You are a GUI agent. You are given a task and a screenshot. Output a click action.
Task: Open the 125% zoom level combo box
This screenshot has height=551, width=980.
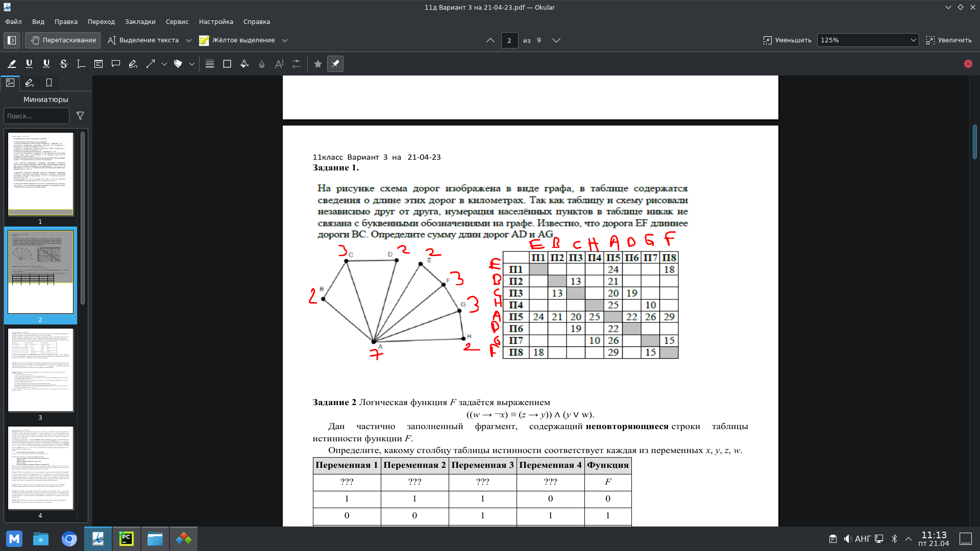(868, 40)
